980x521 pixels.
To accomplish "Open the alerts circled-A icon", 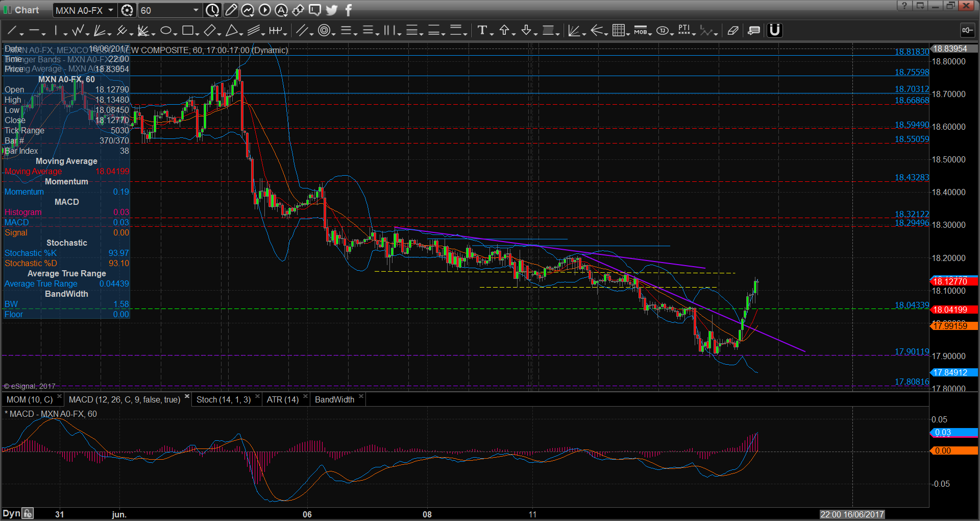I will click(x=281, y=10).
